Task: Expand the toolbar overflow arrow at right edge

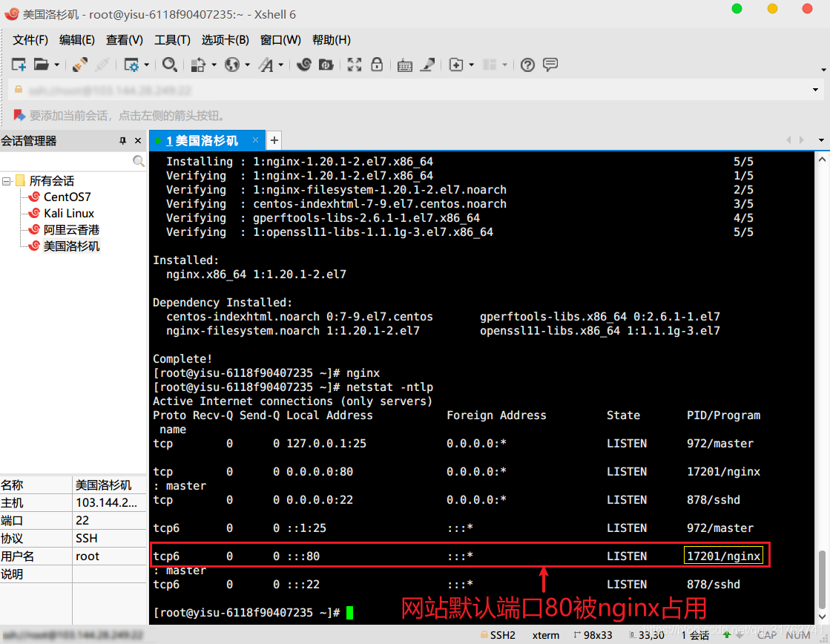Action: click(823, 70)
